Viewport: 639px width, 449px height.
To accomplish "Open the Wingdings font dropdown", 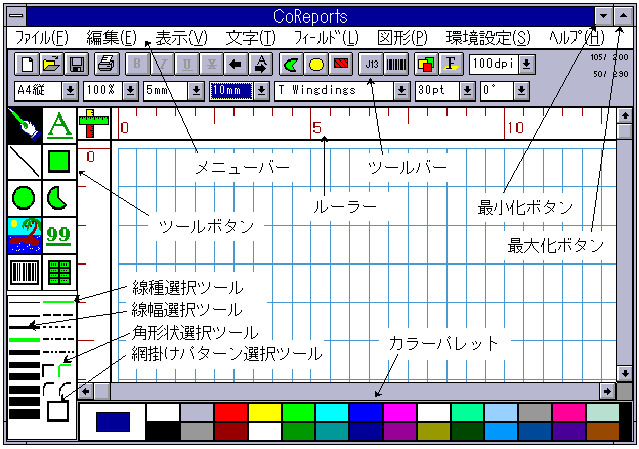I will pos(401,91).
